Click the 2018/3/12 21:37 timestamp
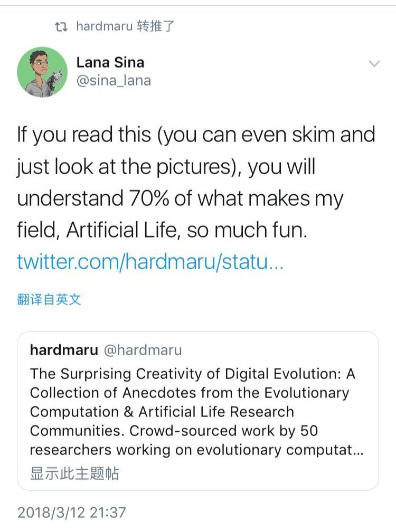Viewport: 396px width, 532px height. click(72, 512)
